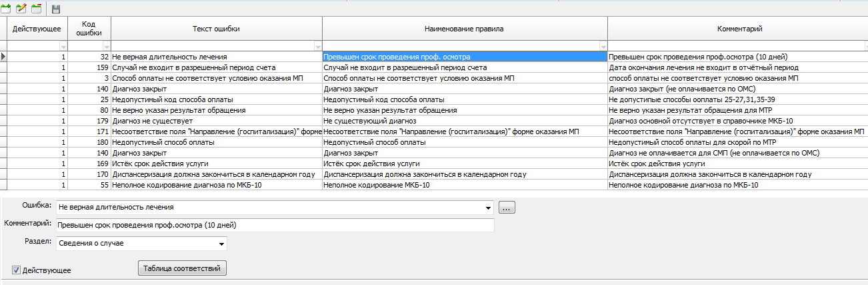Sort by the Действующее column header
Image resolution: width=868 pixels, height=285 pixels.
(37, 29)
